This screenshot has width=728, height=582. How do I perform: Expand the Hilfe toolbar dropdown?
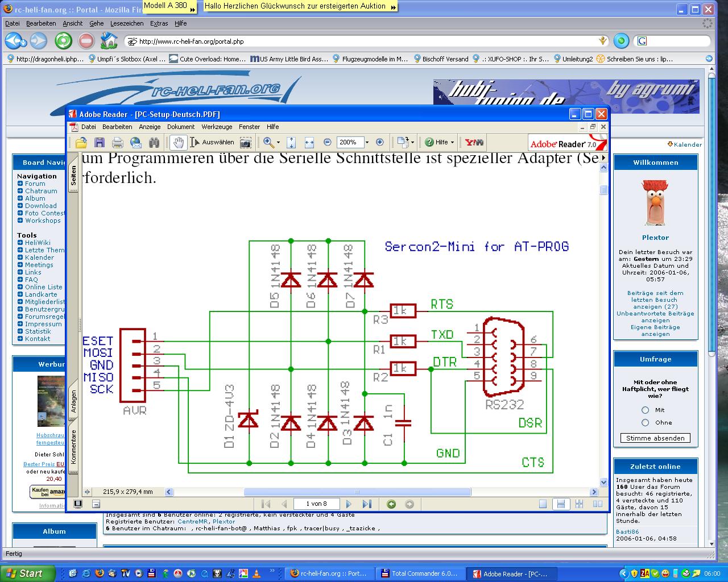452,142
